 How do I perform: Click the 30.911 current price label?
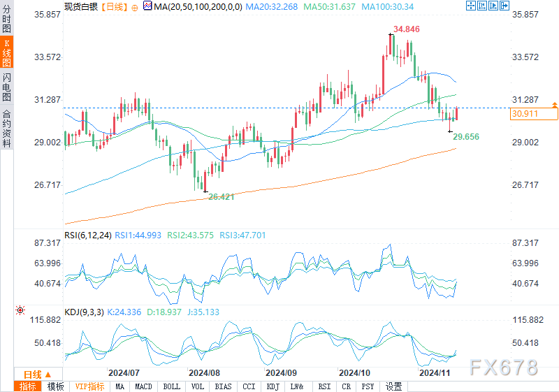coord(524,113)
